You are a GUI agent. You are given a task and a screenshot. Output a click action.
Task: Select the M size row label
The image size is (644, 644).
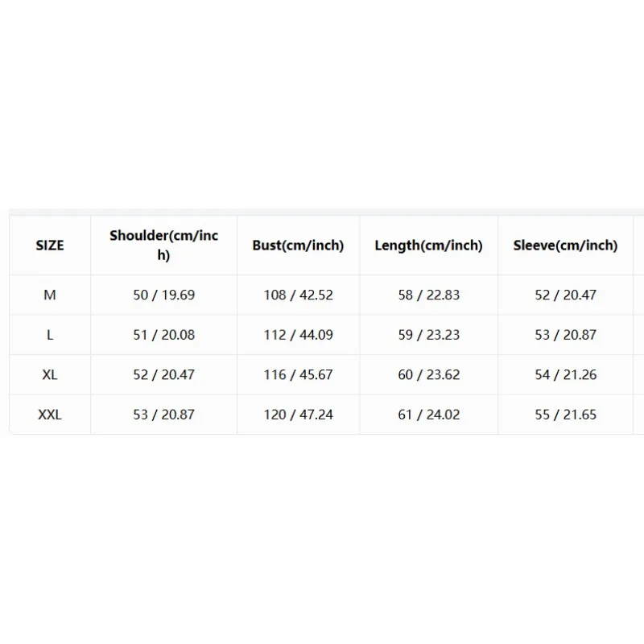pos(50,295)
